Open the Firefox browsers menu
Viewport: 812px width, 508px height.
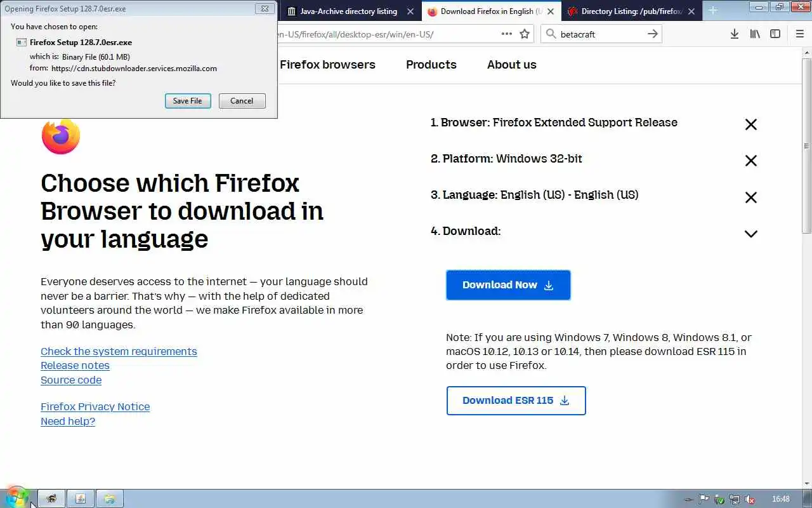pyautogui.click(x=327, y=65)
